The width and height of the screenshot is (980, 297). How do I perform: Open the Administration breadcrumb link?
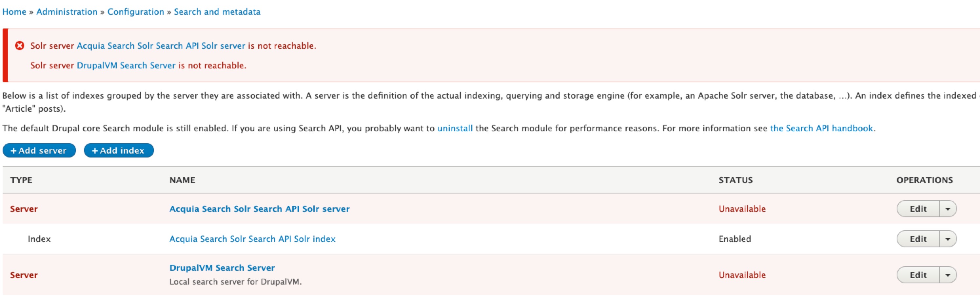(x=67, y=11)
